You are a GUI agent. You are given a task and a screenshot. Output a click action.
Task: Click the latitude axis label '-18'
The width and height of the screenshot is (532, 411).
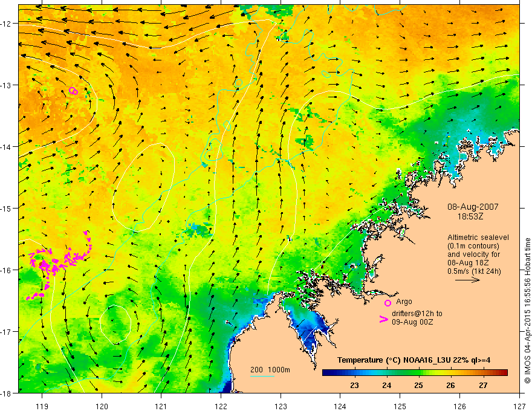point(7,393)
